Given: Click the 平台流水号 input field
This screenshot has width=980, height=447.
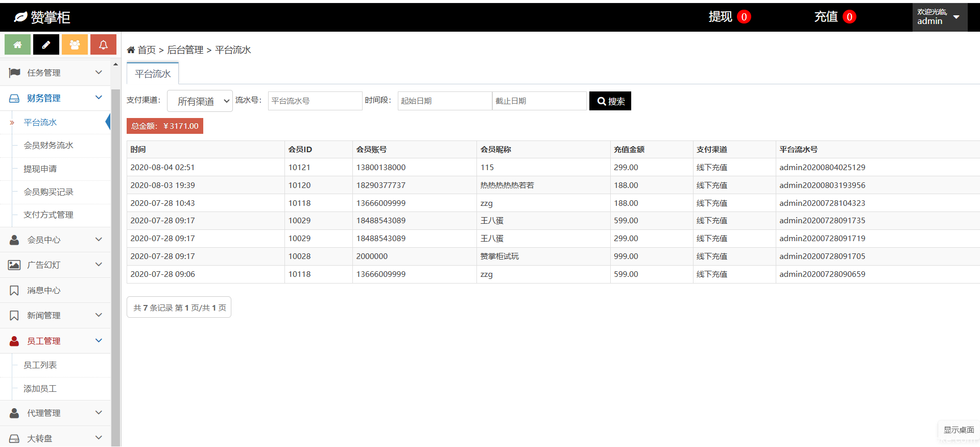Looking at the screenshot, I should pyautogui.click(x=315, y=101).
